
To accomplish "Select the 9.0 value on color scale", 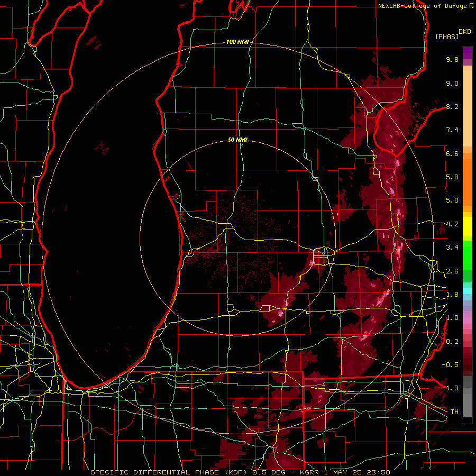I will 452,83.
